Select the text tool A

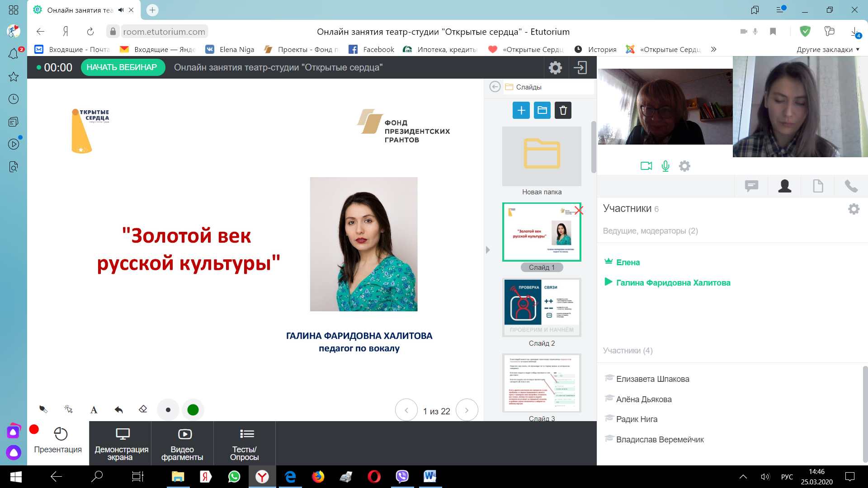coord(94,410)
